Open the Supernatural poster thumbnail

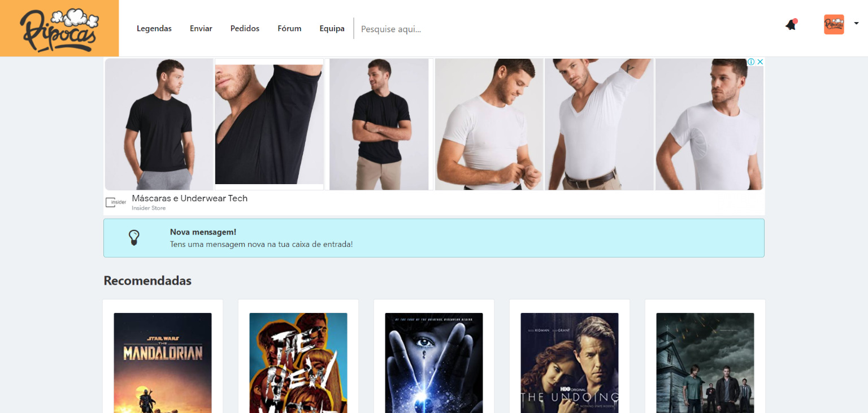pos(705,363)
